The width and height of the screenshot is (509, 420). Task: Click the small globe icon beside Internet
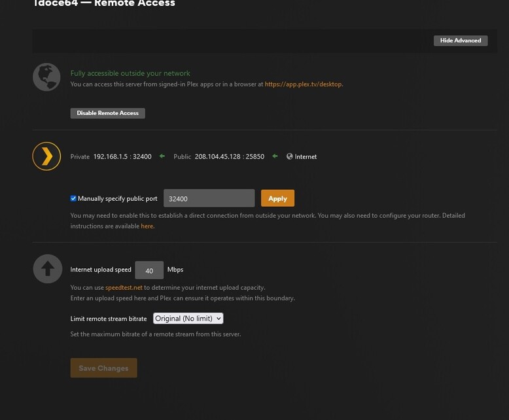(290, 156)
